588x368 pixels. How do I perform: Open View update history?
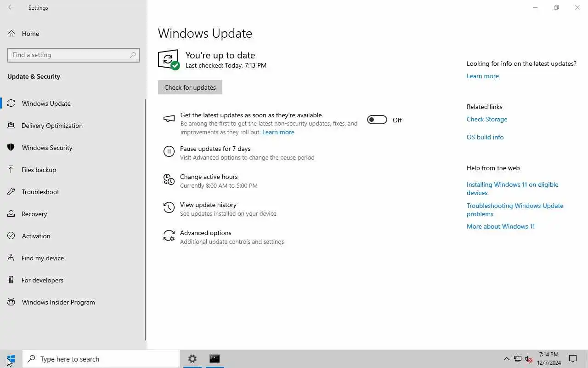tap(208, 205)
